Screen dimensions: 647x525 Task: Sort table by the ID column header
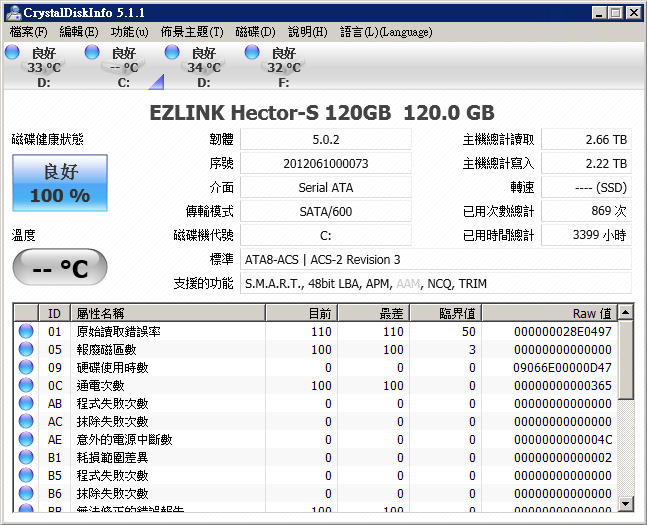click(54, 313)
